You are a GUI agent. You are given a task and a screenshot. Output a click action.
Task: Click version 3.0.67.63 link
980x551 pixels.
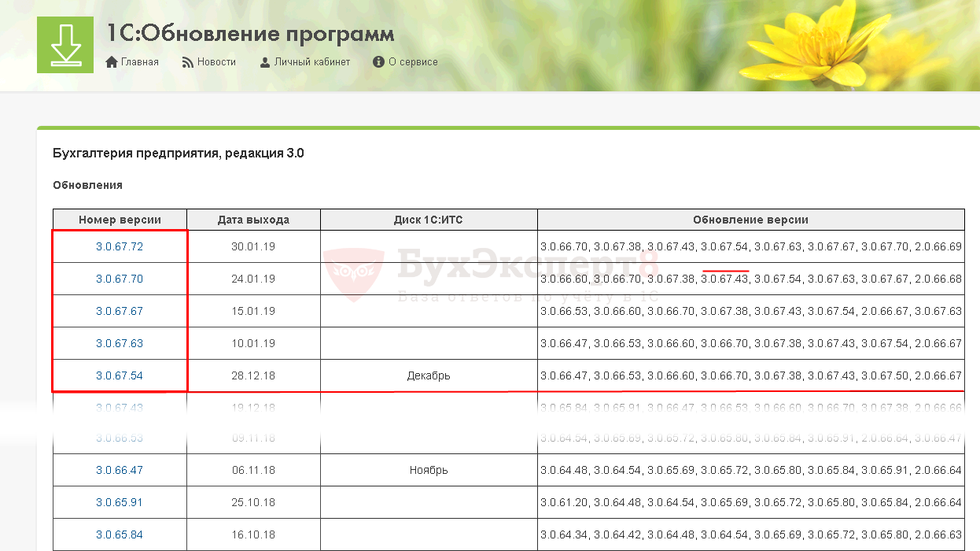(x=120, y=343)
